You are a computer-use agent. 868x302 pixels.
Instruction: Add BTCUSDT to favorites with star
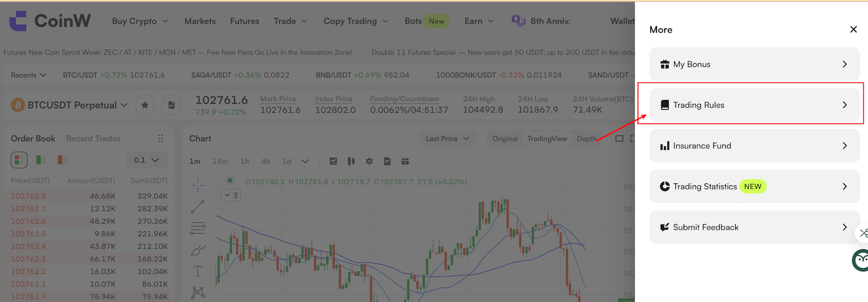point(145,105)
